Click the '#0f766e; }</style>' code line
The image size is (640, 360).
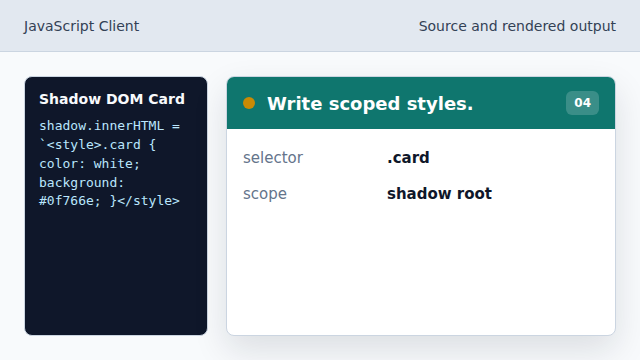[109, 201]
